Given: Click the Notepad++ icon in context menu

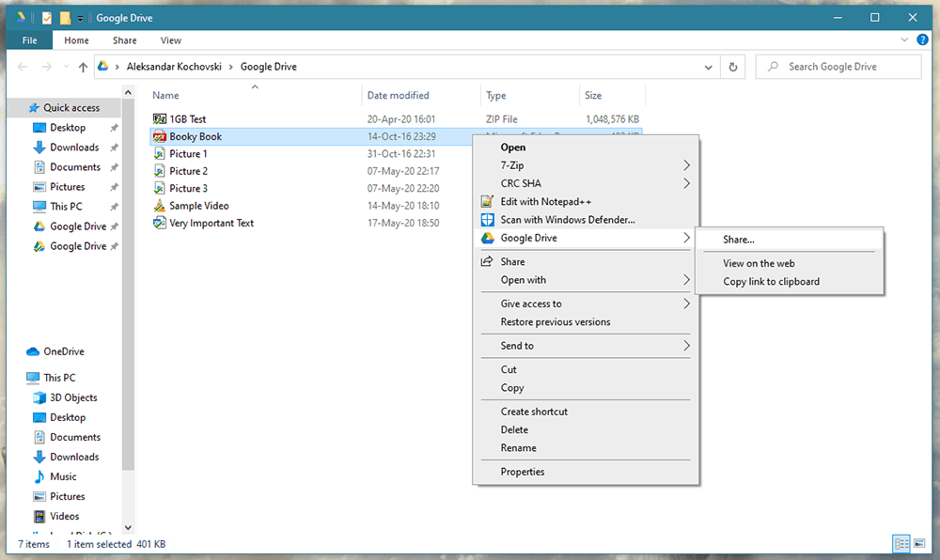Looking at the screenshot, I should pyautogui.click(x=487, y=201).
